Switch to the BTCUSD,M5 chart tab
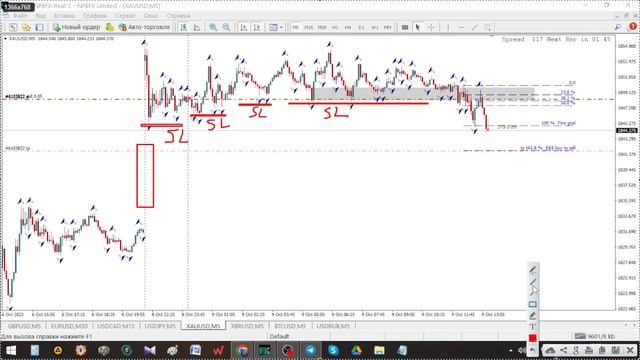 pos(290,326)
